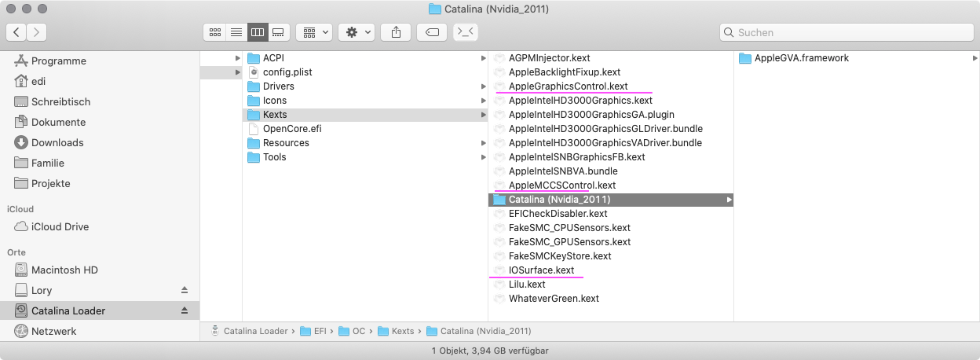Screen dimensions: 980x360
Task: Click Kexts in the path bar
Action: 396,331
